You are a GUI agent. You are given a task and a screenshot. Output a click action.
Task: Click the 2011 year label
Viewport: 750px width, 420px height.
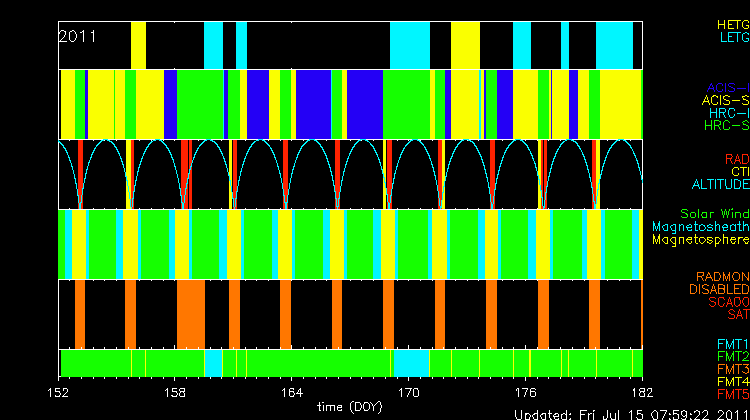77,36
